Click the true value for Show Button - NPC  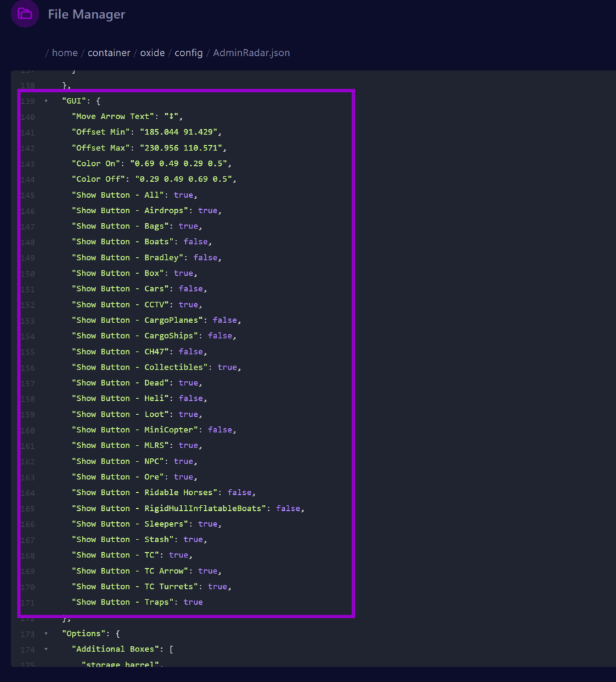tap(183, 461)
